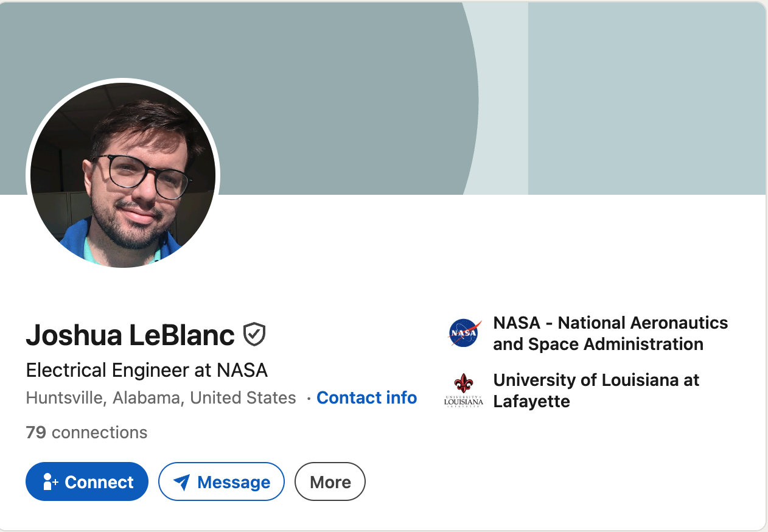Click the bold 79 connection count number
The height and width of the screenshot is (532, 768).
tap(36, 433)
